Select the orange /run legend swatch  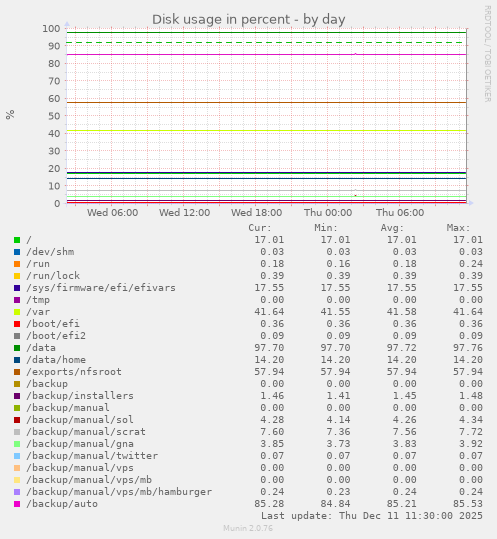(17, 264)
